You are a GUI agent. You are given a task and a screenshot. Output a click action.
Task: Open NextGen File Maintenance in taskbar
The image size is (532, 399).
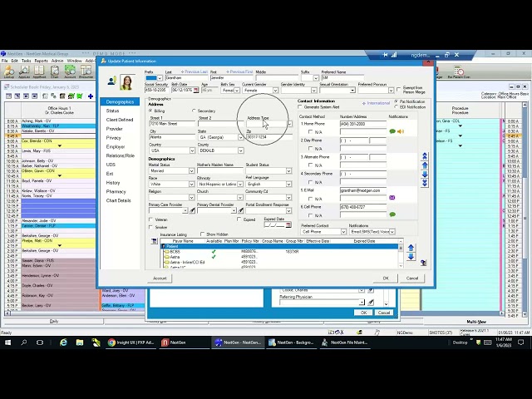pos(345,342)
